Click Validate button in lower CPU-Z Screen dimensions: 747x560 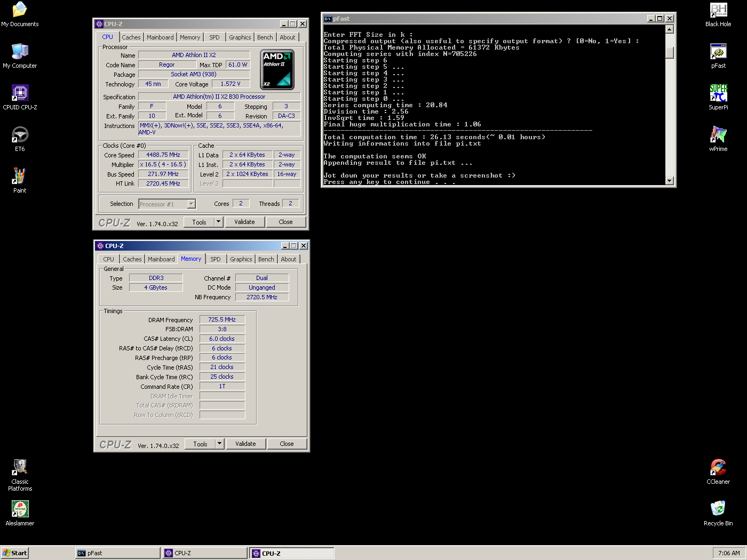point(245,444)
